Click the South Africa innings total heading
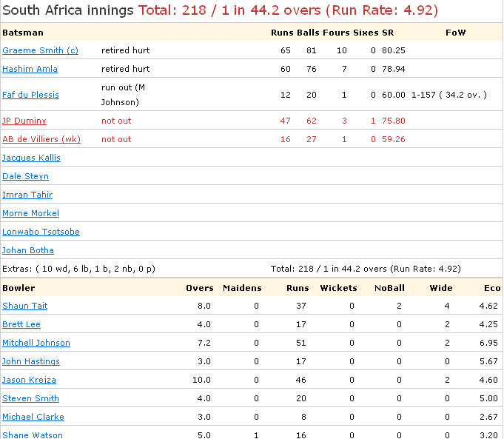 click(x=220, y=11)
